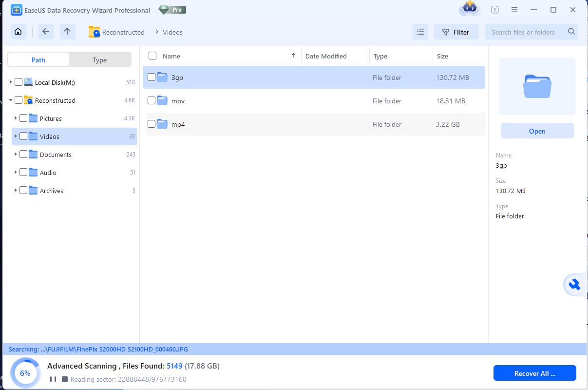Click the upload/update icon in title bar
Screen dimensions: 588x390
[x=495, y=10]
